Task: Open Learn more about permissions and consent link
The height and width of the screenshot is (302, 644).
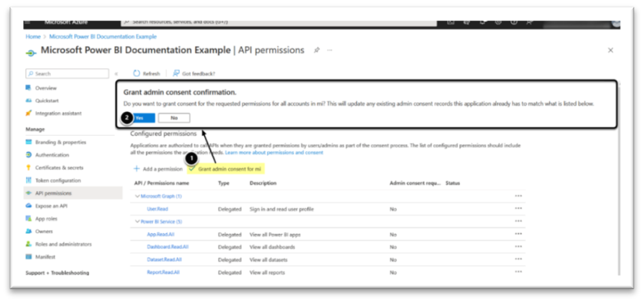Action: click(x=275, y=153)
